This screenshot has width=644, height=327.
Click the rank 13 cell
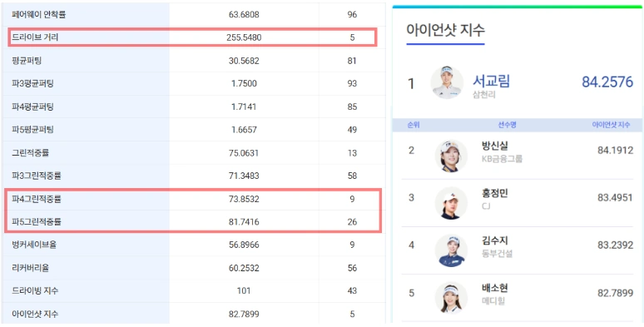pos(352,153)
